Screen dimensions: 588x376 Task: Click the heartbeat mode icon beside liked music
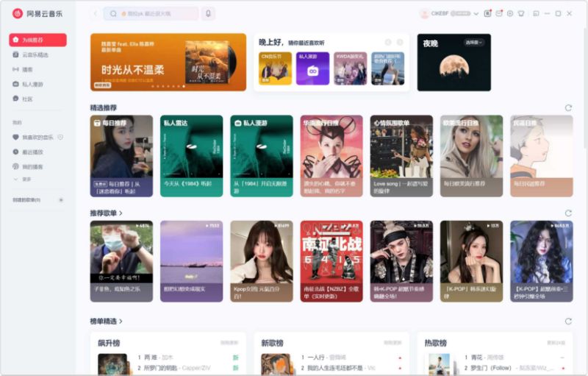[60, 138]
